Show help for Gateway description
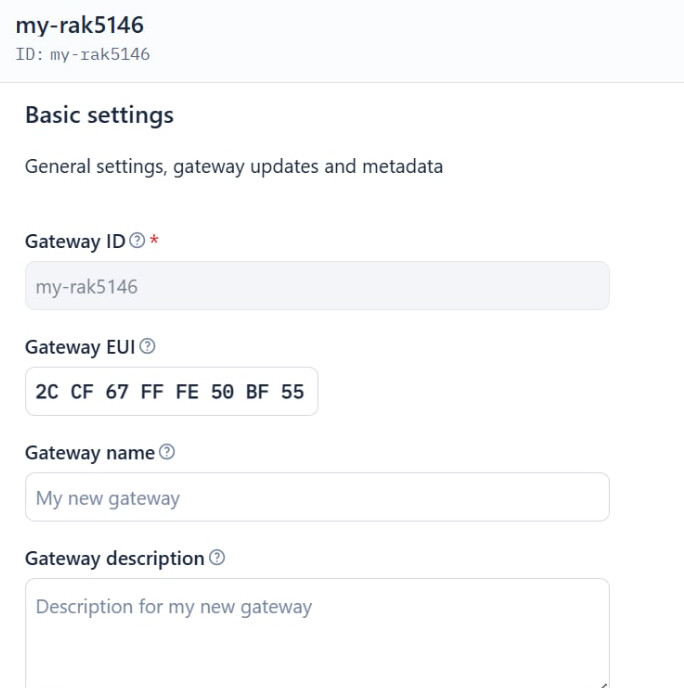 [217, 558]
